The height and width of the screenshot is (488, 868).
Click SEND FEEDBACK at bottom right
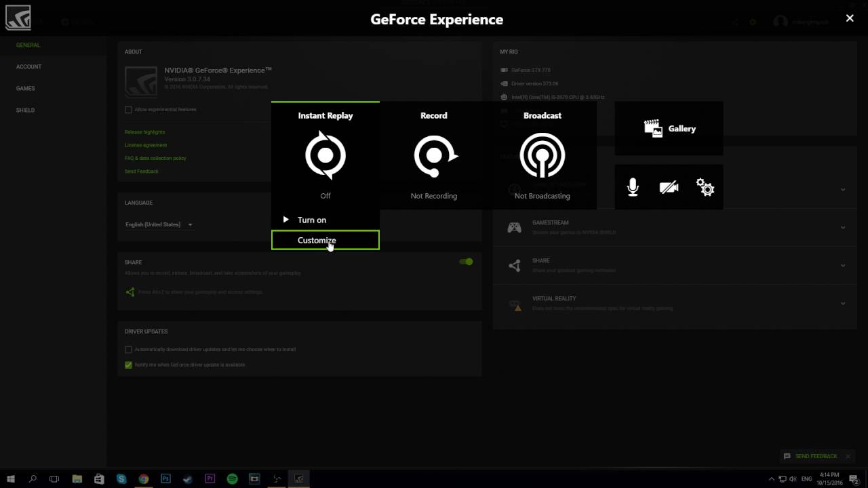click(x=810, y=456)
